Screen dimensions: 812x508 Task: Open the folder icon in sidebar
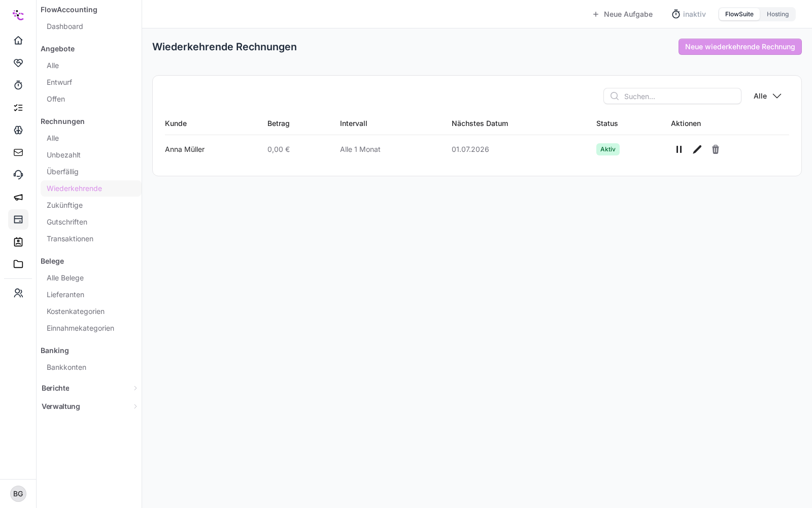18,264
